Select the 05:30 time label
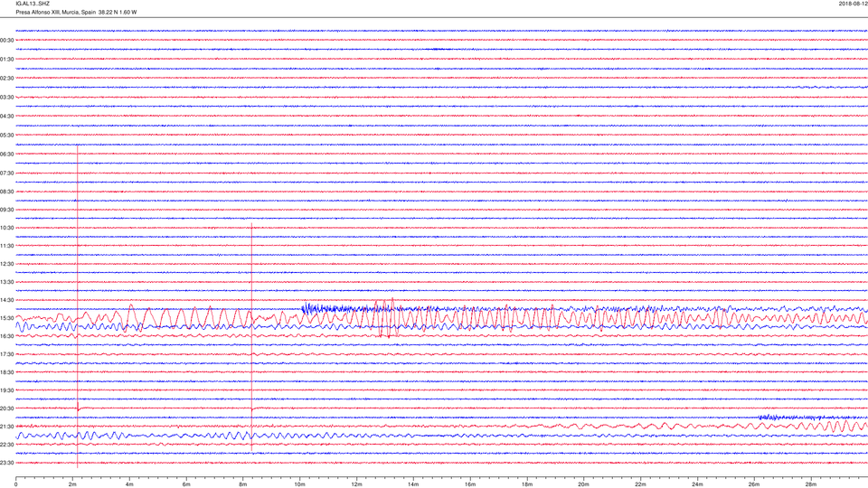 [7, 135]
